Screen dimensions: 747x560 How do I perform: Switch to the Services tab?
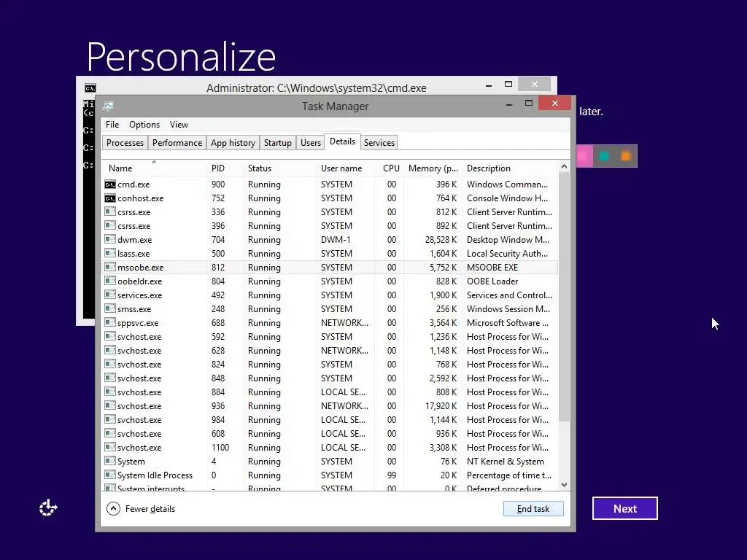click(379, 143)
